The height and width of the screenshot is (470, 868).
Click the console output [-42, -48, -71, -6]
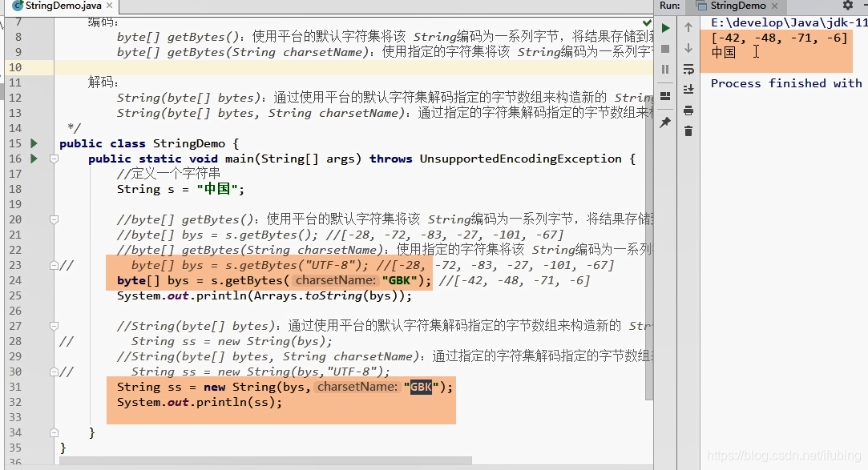pyautogui.click(x=779, y=38)
